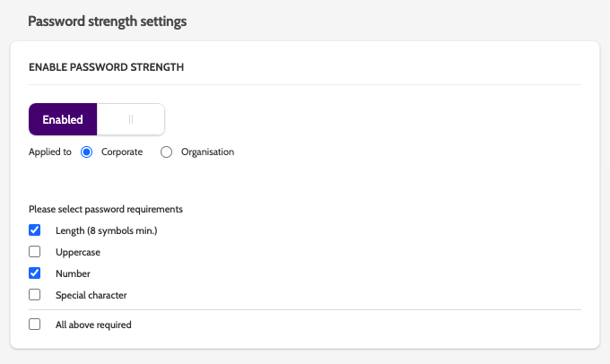Click the white disabled side of toggle
610x364 pixels.
pos(131,119)
